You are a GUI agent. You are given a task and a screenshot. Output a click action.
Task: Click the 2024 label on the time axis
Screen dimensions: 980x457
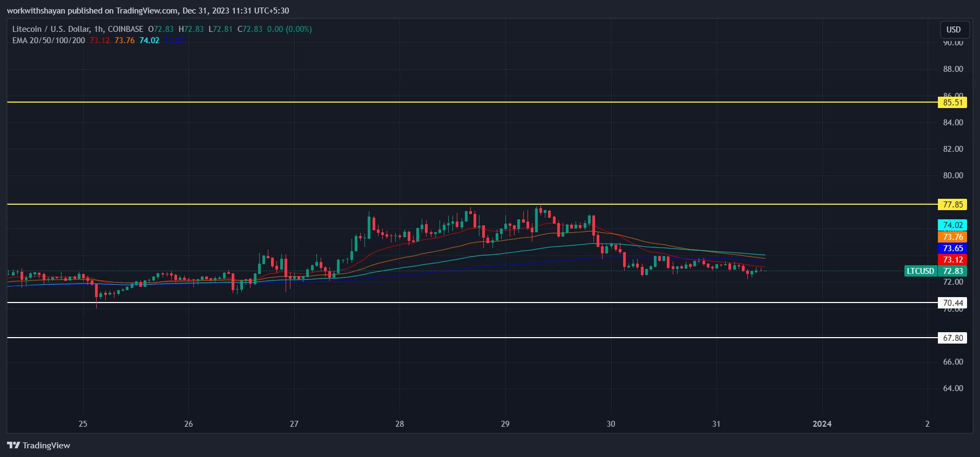pyautogui.click(x=822, y=424)
